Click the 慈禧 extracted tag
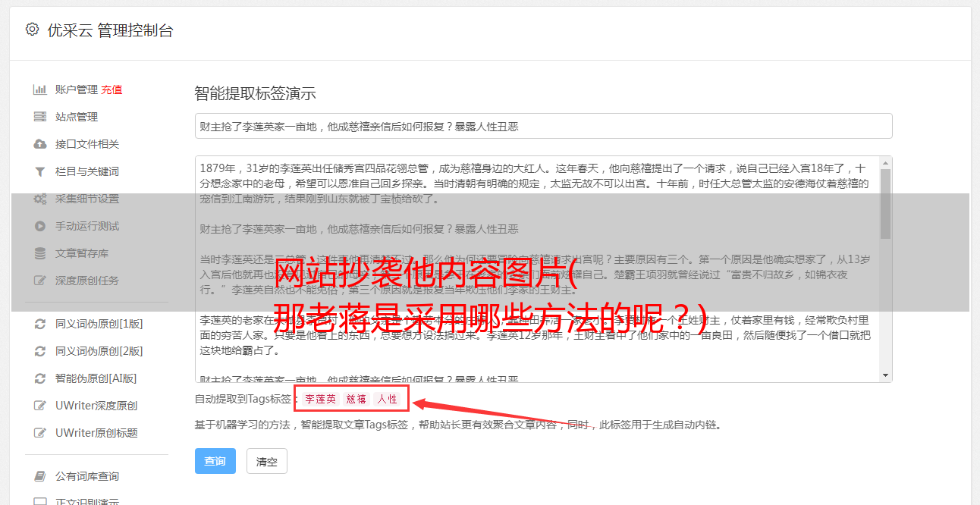Screen dimensions: 980x505 coord(357,399)
